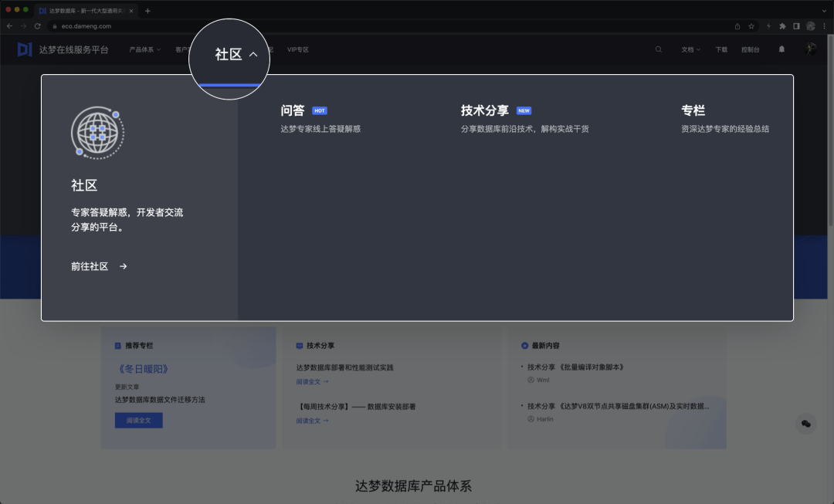Expand the 文档 dropdown menu
Screen dimensions: 834x504
(691, 49)
